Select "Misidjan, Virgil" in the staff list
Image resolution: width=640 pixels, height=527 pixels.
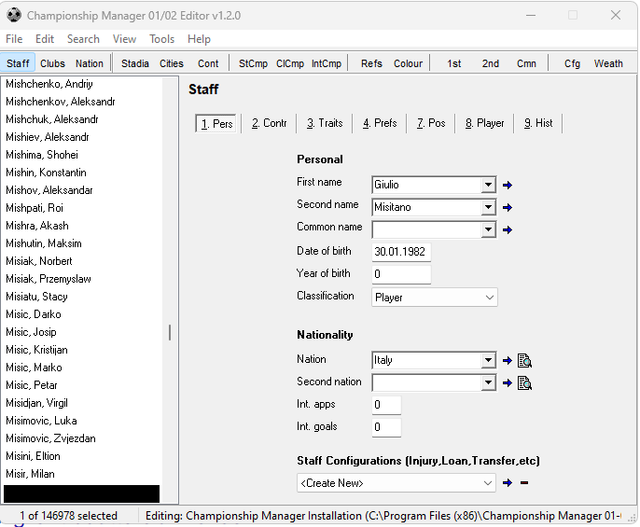83,403
